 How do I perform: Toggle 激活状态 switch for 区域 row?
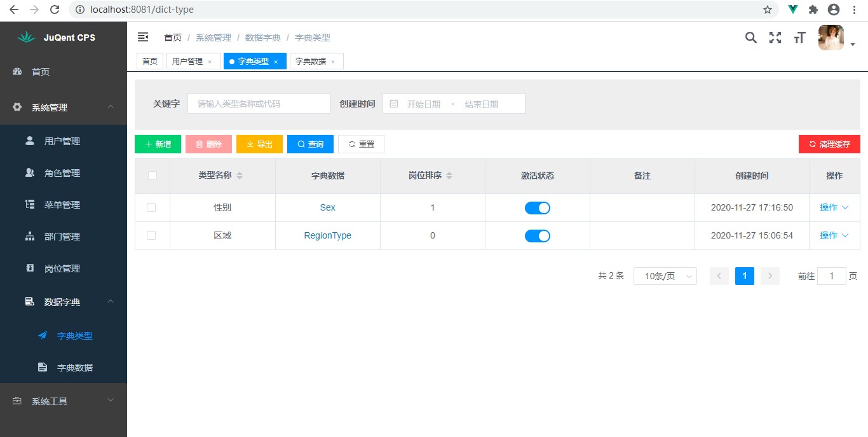point(538,236)
